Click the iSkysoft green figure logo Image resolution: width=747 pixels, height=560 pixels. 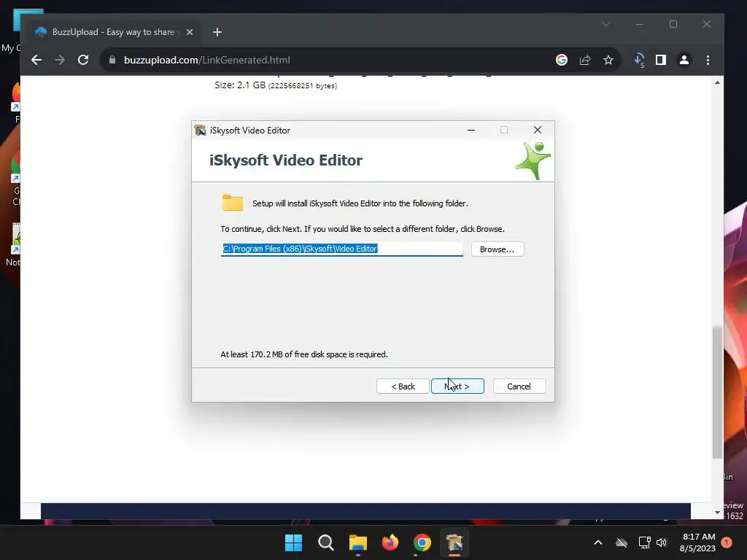coord(533,161)
